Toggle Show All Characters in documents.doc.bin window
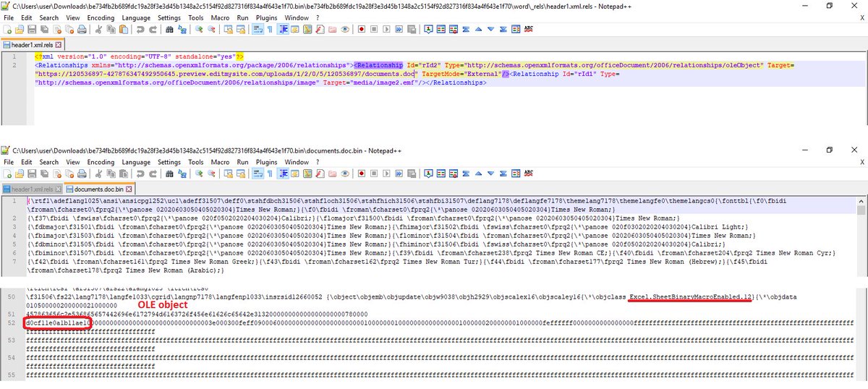 coord(270,173)
